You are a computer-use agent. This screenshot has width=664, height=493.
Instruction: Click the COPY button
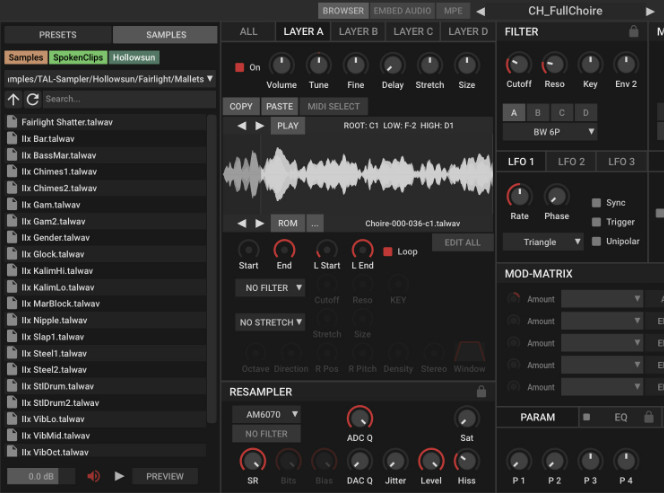pos(241,106)
